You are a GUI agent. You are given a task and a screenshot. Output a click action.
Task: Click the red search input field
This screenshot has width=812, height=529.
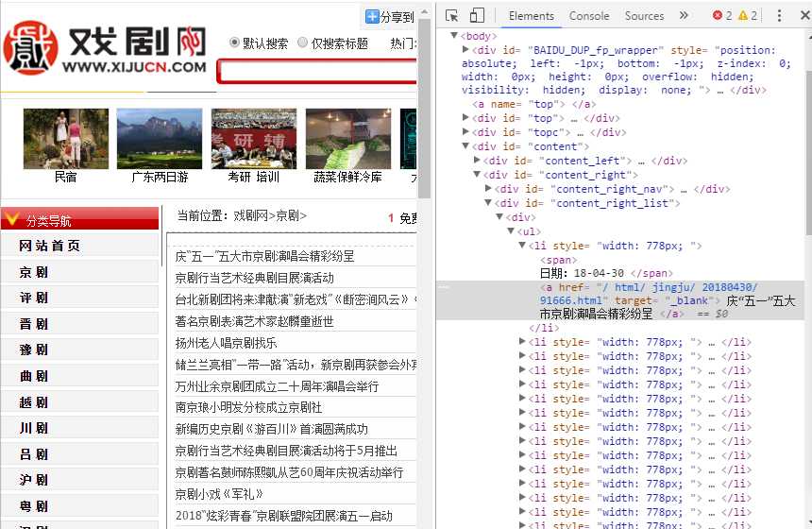317,72
